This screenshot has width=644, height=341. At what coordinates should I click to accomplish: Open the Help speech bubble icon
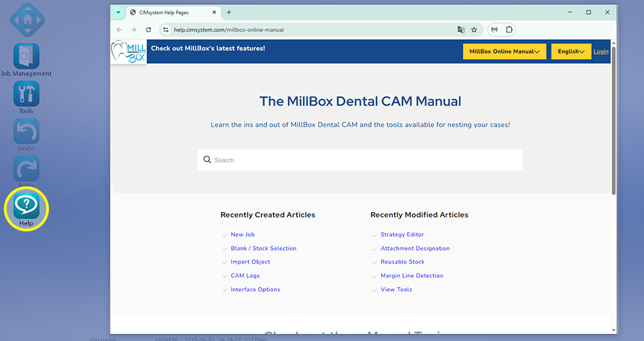[26, 205]
